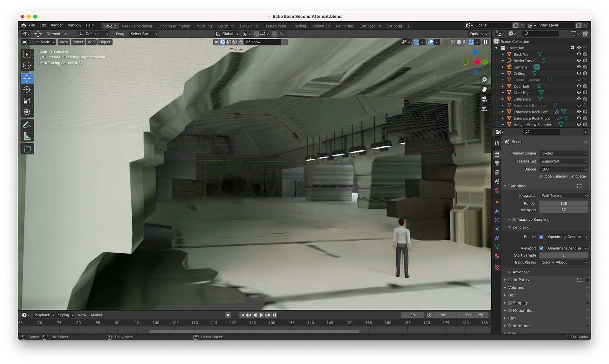Hide the Camera object in viewport

pos(579,67)
